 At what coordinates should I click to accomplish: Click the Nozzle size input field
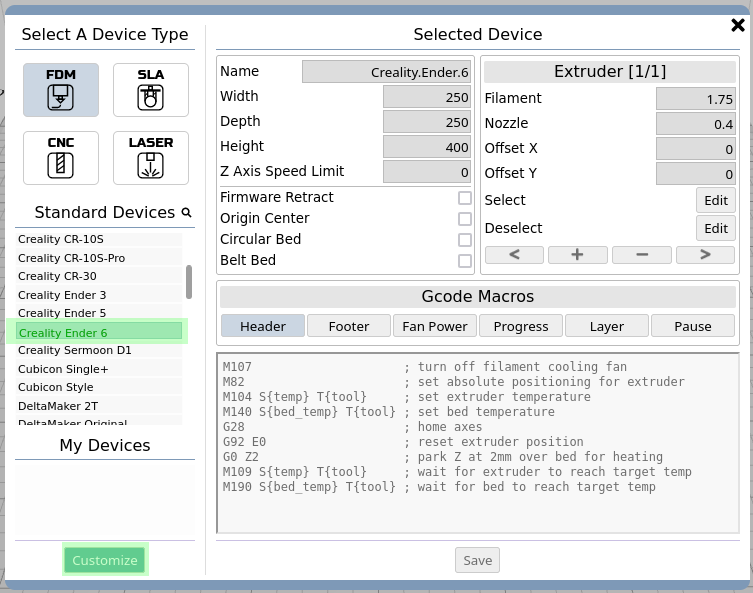tap(696, 124)
